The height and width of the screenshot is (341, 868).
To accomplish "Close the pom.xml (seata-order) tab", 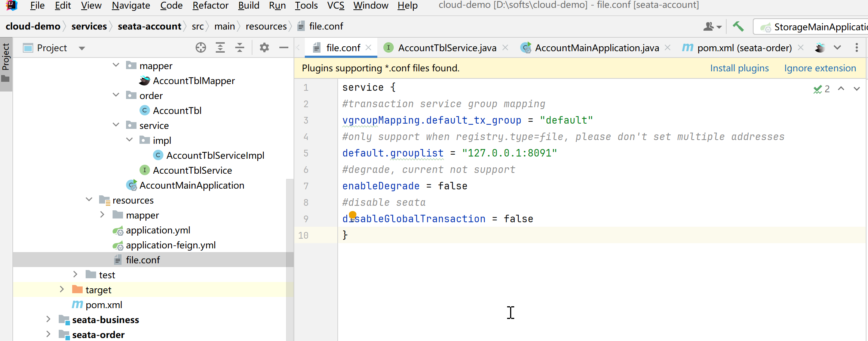I will click(801, 48).
